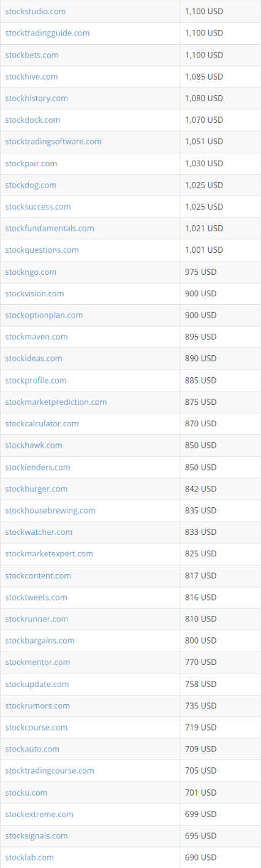Click the stockhousebrewing.com link
The width and height of the screenshot is (261, 868).
pyautogui.click(x=50, y=510)
